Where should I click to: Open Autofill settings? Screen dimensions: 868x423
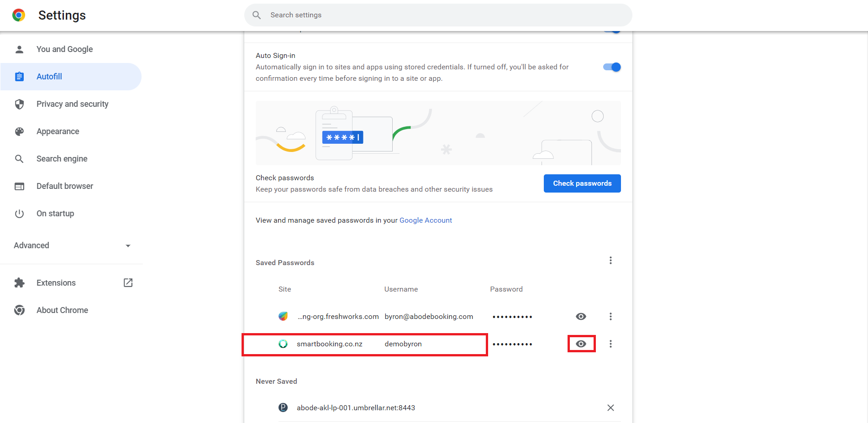click(71, 77)
